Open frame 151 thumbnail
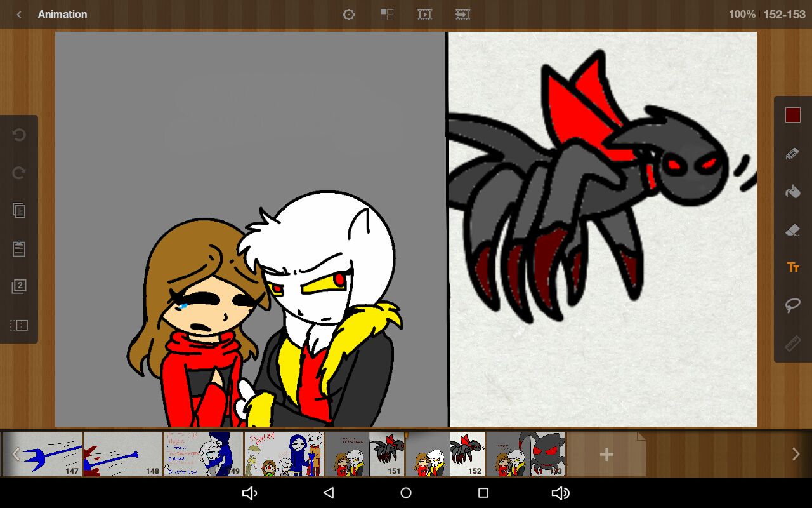812x508 pixels. (x=365, y=454)
